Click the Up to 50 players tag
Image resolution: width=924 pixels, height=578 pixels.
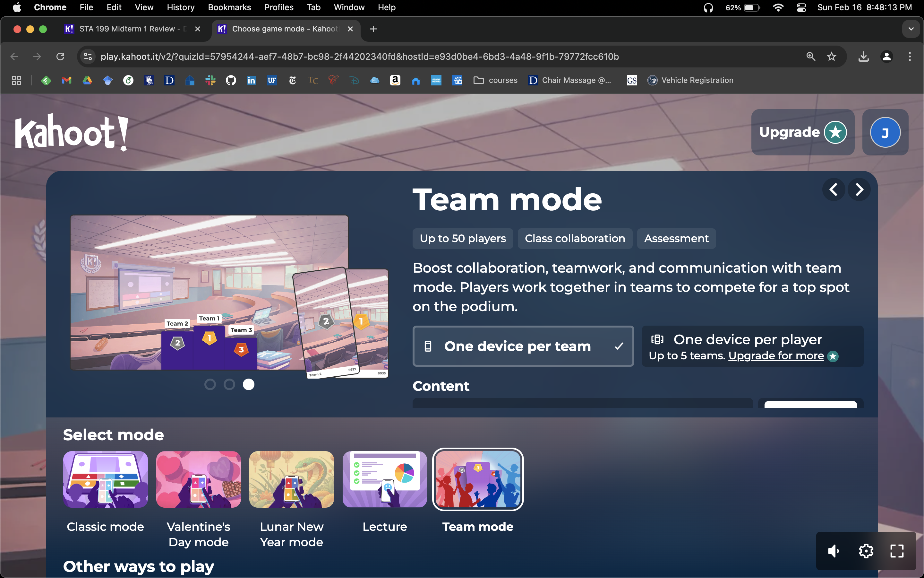point(463,239)
